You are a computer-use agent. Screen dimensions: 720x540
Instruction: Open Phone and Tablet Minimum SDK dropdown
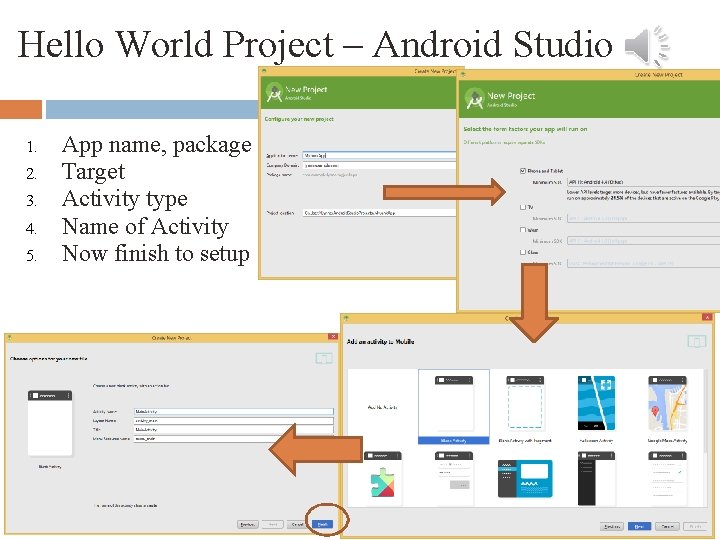(643, 182)
